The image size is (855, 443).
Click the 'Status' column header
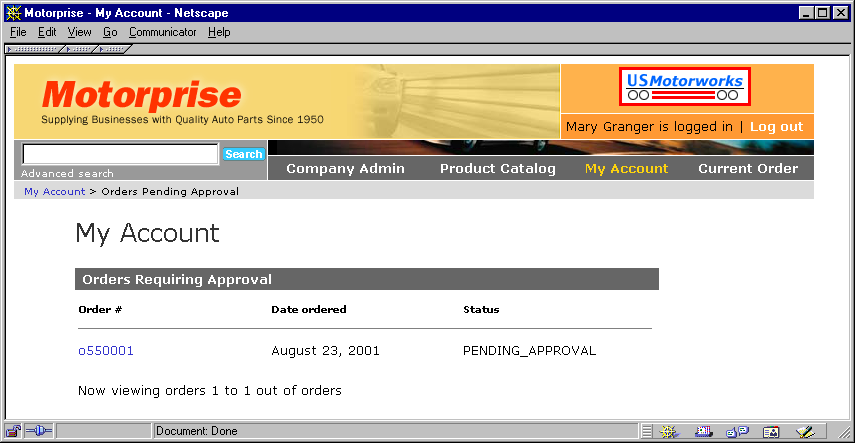481,309
